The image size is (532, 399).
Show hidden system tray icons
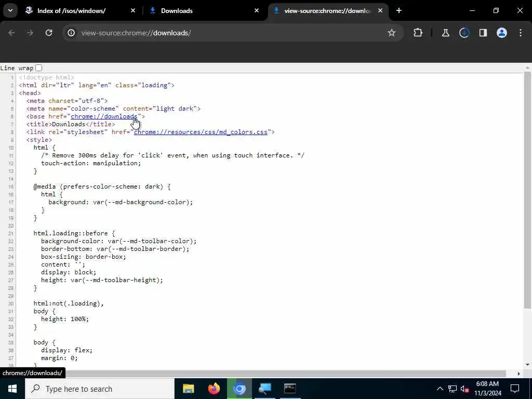[440, 389]
